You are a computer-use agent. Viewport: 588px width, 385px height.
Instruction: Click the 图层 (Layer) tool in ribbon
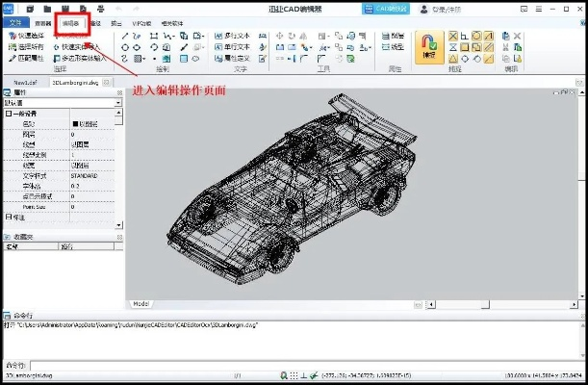click(394, 35)
